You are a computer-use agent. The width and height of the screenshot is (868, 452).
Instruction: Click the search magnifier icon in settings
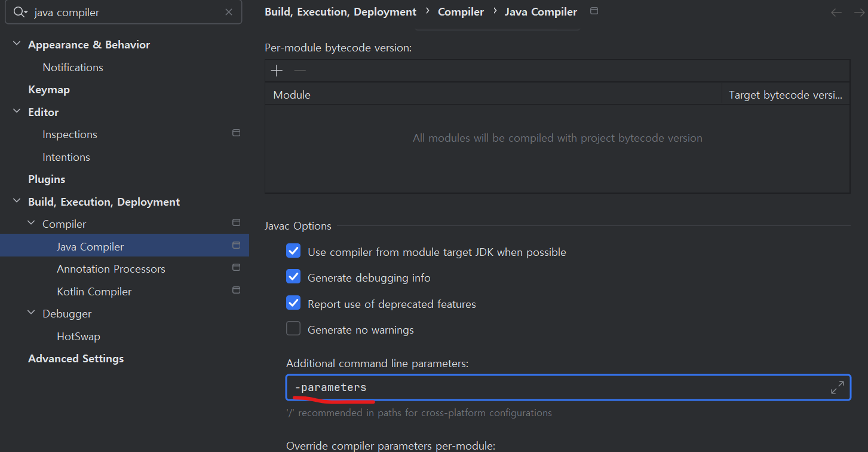(19, 12)
